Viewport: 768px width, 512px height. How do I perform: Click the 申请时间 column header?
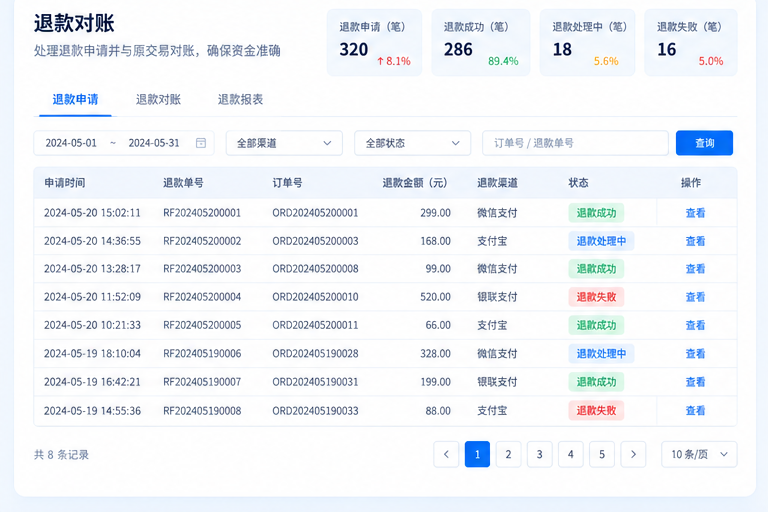pyautogui.click(x=65, y=183)
